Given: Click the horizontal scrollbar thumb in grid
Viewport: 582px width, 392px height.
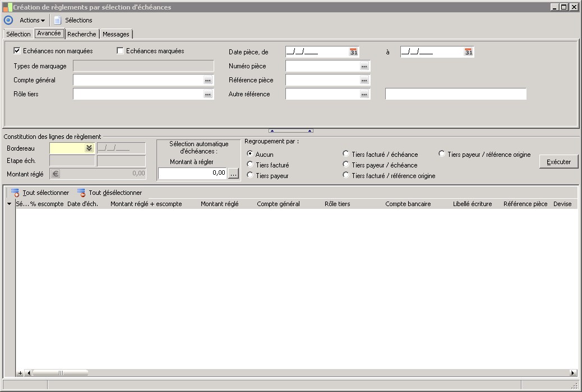Looking at the screenshot, I should pyautogui.click(x=61, y=373).
